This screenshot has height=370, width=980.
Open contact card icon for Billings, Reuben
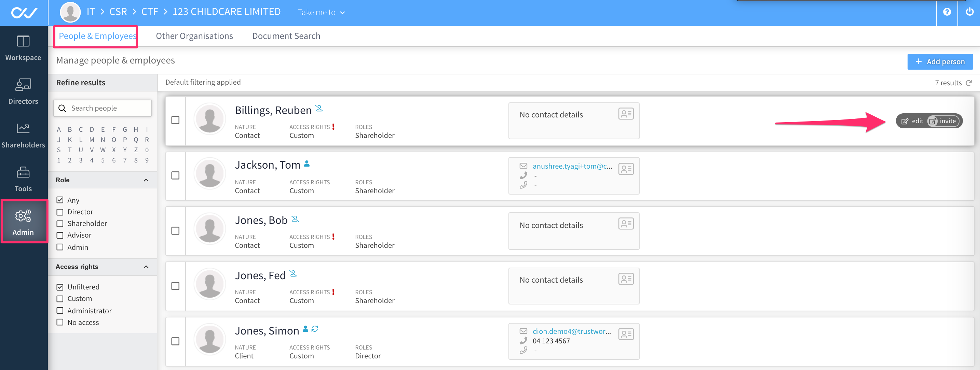[x=626, y=114]
